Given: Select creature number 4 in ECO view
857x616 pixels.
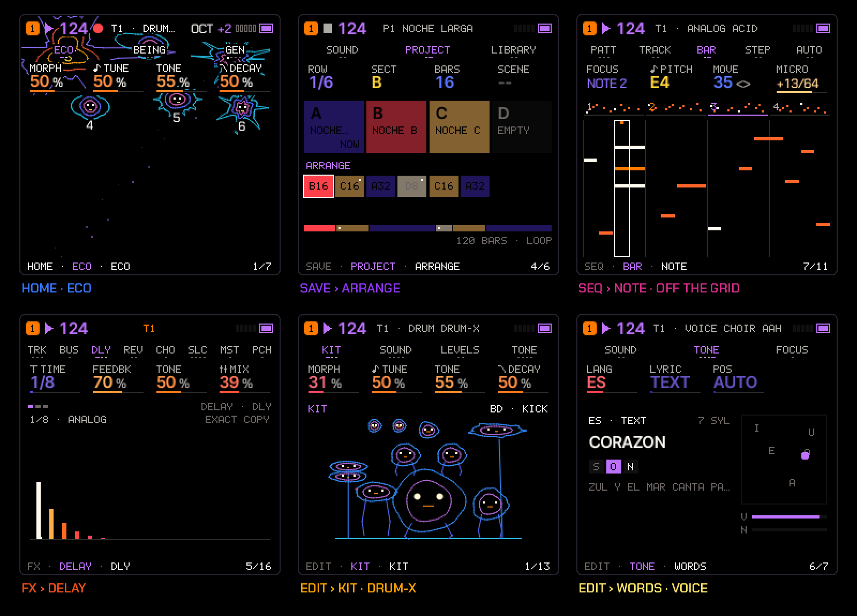Looking at the screenshot, I should pyautogui.click(x=89, y=111).
